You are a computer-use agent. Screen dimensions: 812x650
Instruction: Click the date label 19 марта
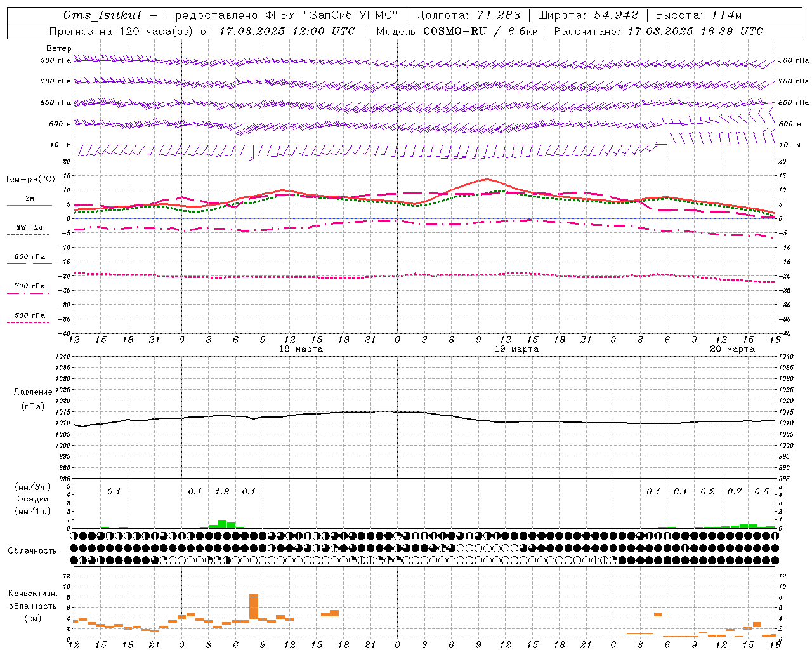tap(516, 348)
